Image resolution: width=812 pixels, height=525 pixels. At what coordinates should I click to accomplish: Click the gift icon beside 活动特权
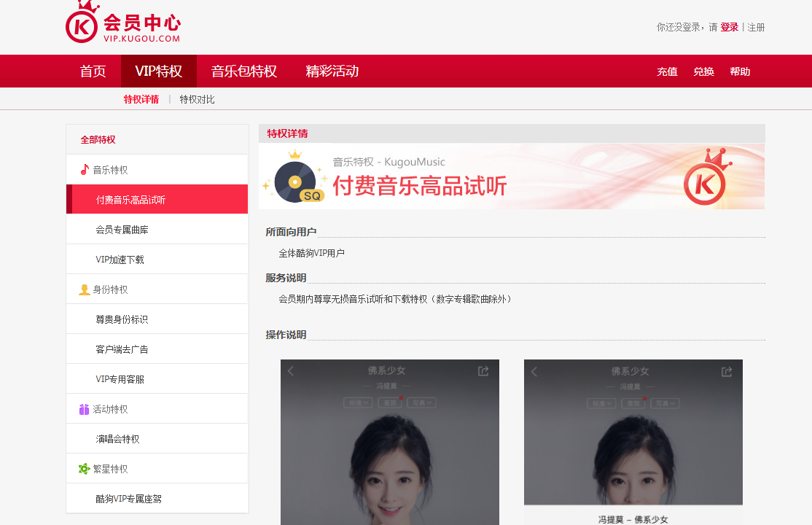click(84, 410)
